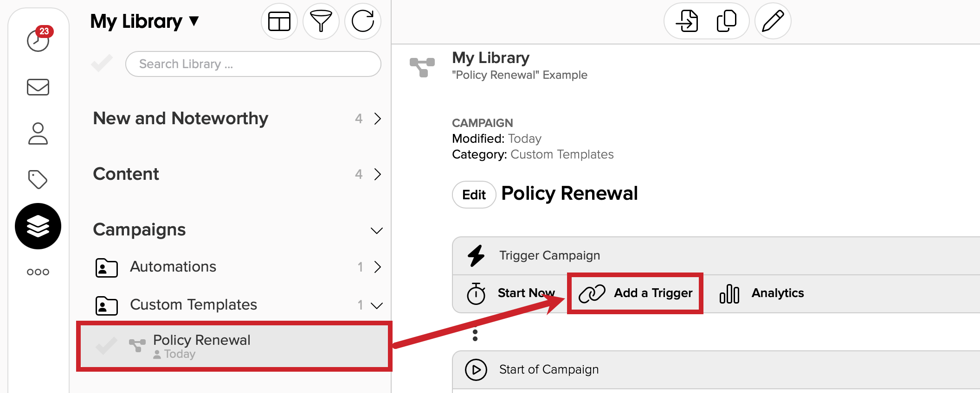
Task: Click the duplicate copy toolbar icon
Action: (x=727, y=21)
